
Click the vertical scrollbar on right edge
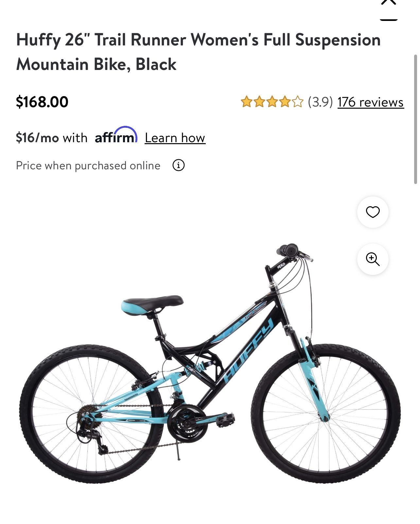coord(415,119)
